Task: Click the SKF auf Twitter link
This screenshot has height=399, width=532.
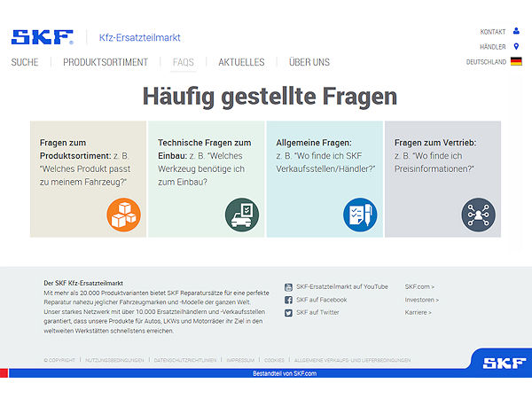Action: coord(317,312)
